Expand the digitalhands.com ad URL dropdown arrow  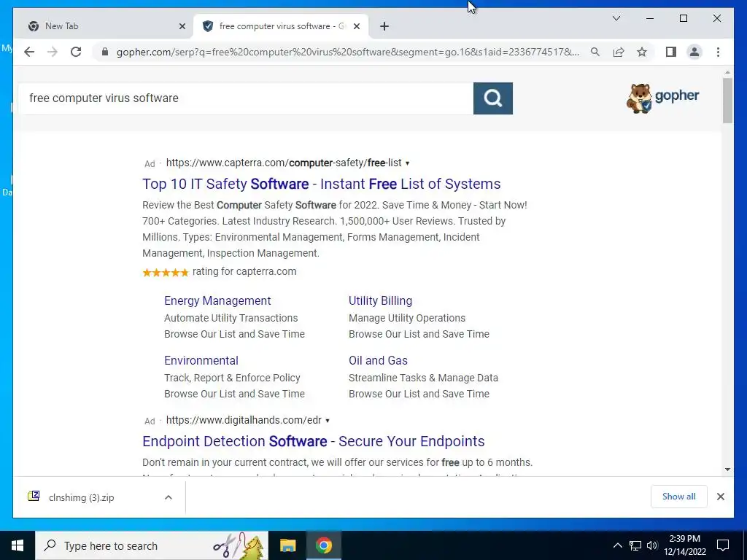328,421
